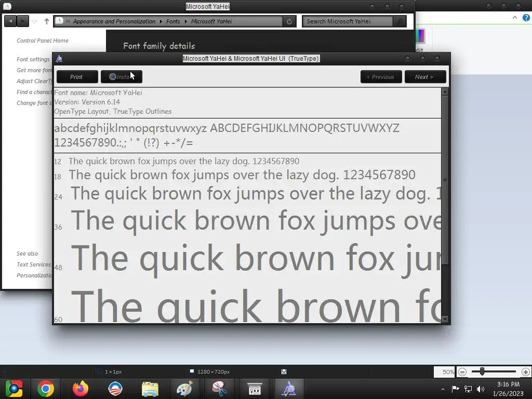
Task: Open Personalization link under See also
Action: point(34,275)
